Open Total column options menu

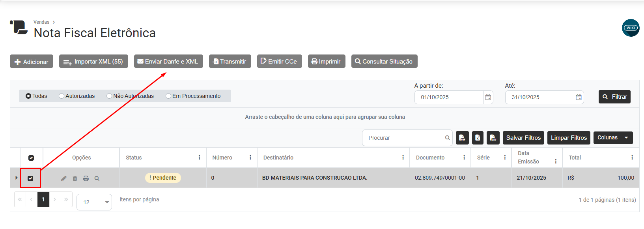632,157
